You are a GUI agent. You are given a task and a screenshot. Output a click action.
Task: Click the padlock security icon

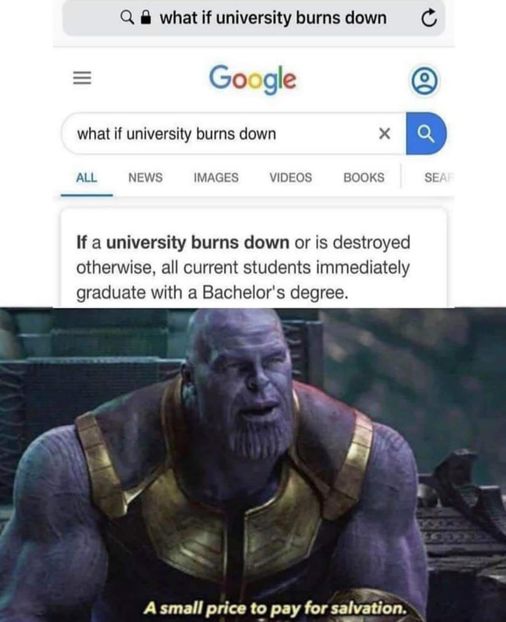coord(146,17)
